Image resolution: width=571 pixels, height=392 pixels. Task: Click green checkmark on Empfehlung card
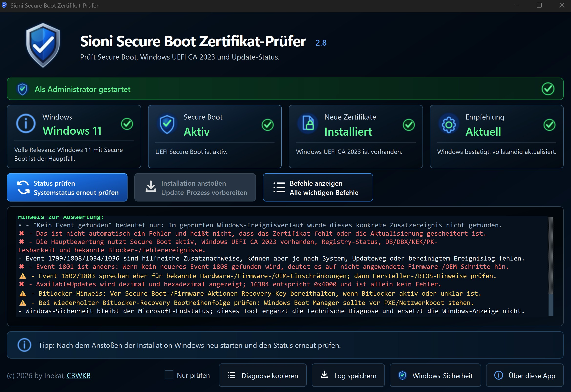coord(549,125)
